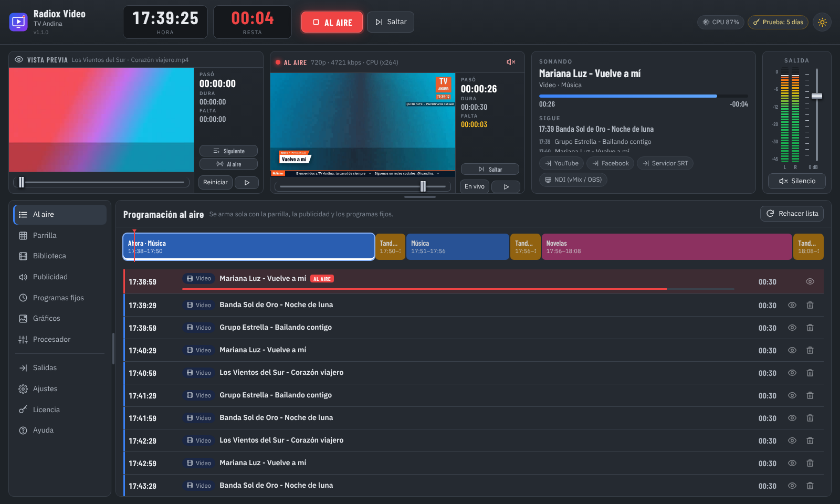Click the top bar Saltar button
The image size is (840, 504).
pos(391,22)
